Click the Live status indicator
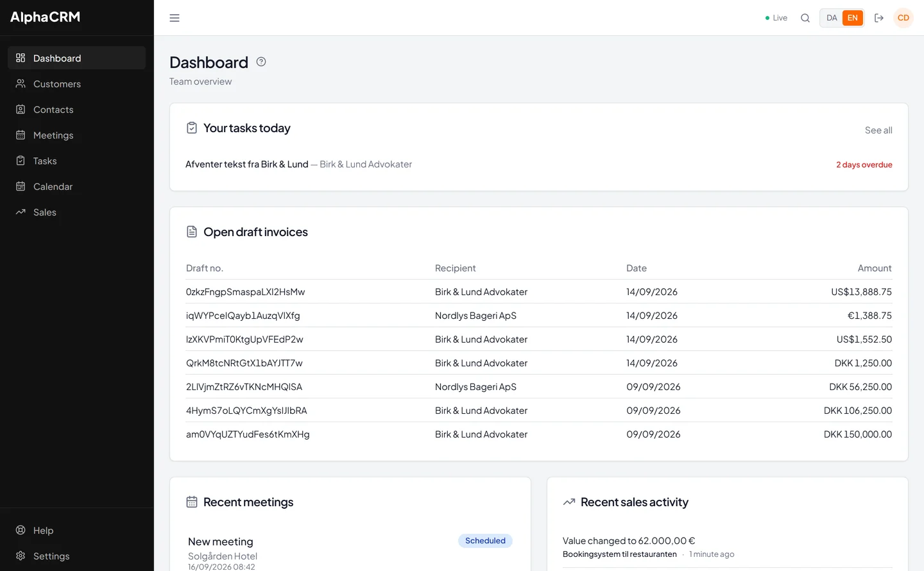 (776, 18)
